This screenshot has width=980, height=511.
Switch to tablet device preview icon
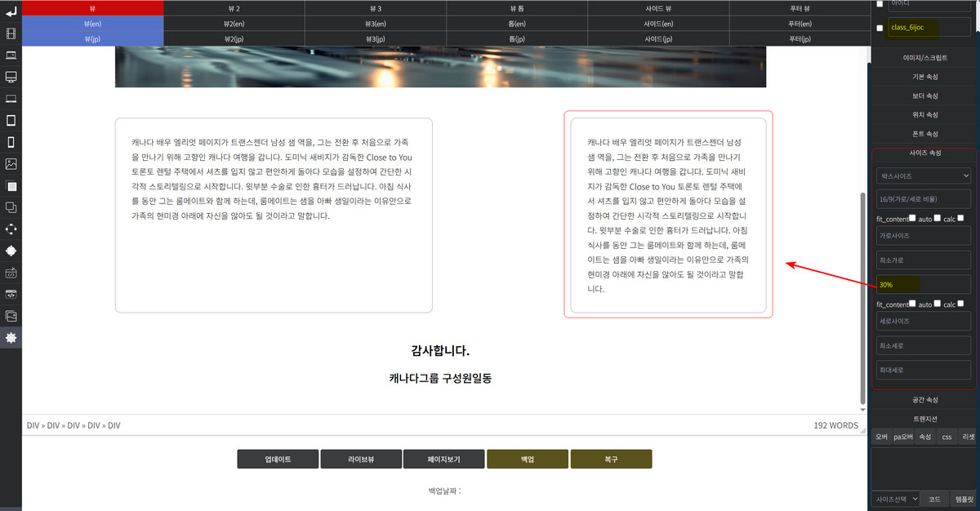(11, 120)
